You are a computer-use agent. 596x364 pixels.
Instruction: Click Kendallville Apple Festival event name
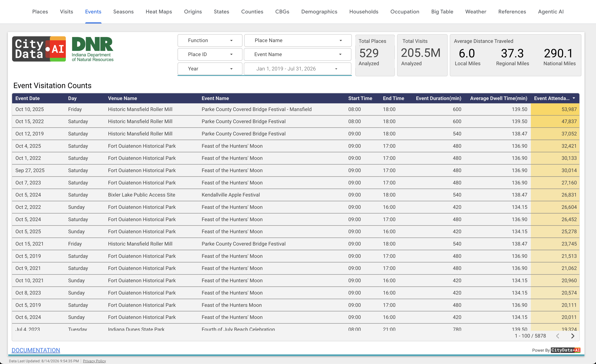pyautogui.click(x=231, y=195)
